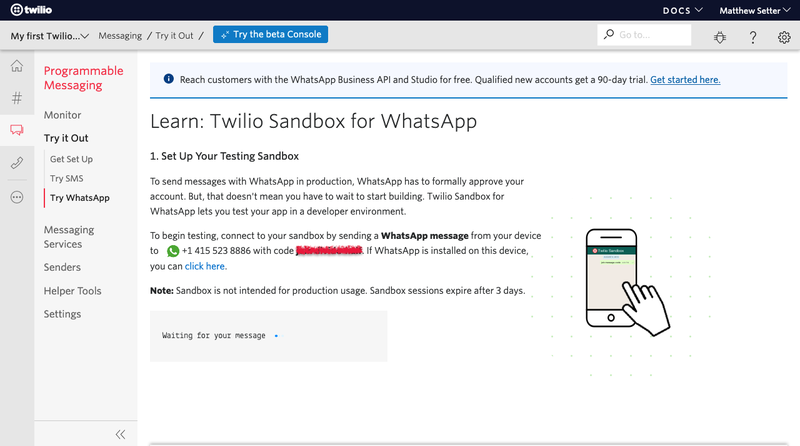Click the Try it Out breadcrumb
Image resolution: width=800 pixels, height=446 pixels.
coord(174,35)
